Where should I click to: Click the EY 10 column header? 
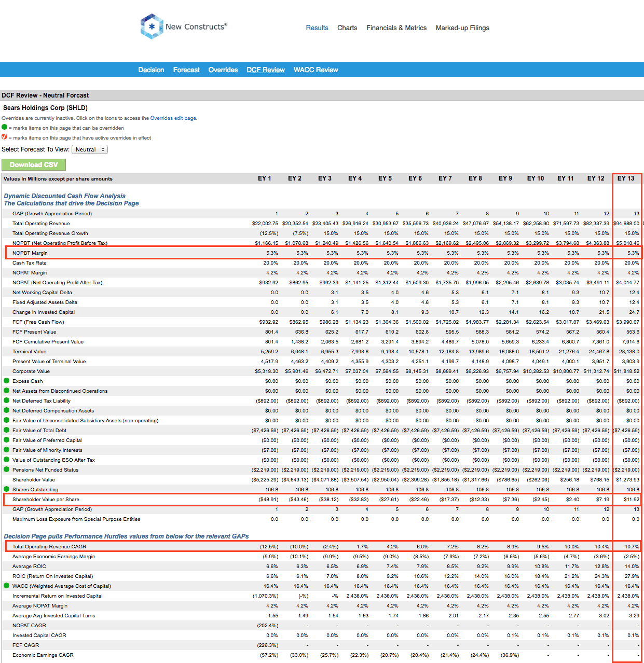tap(536, 178)
